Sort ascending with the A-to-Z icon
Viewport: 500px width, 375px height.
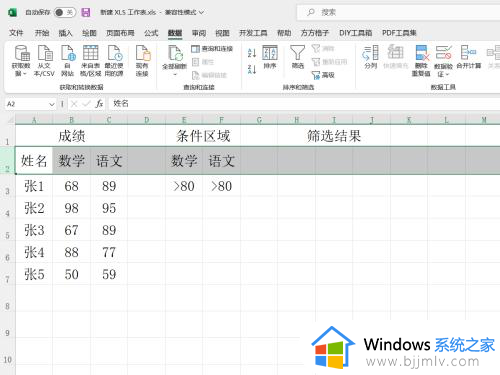252,53
